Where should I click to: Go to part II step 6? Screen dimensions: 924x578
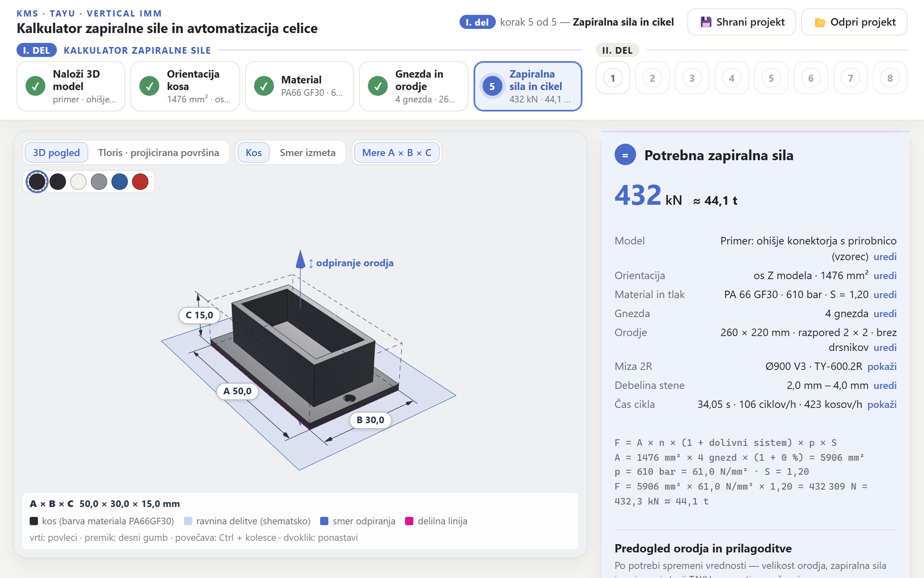click(x=811, y=78)
